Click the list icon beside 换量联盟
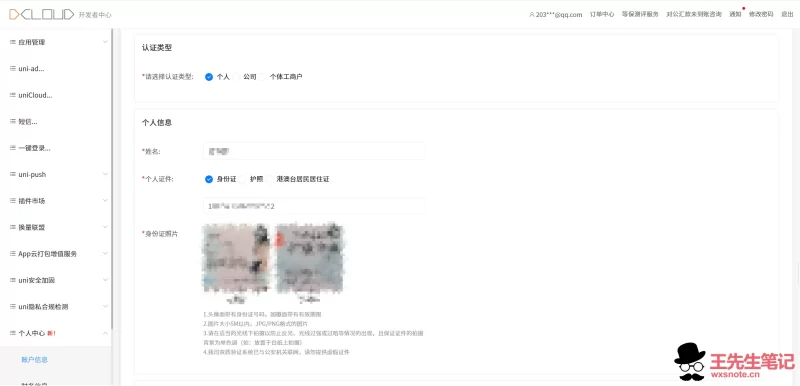Screen dimensions: 800x386 tap(13, 227)
